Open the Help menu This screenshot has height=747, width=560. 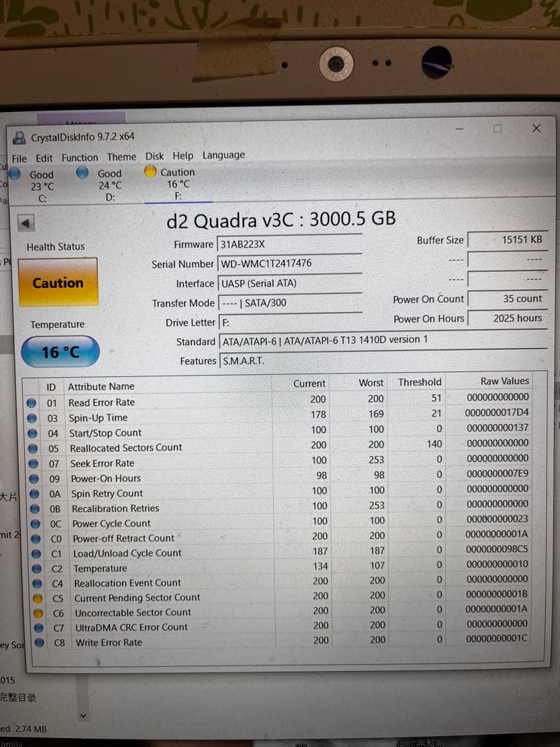pyautogui.click(x=183, y=156)
